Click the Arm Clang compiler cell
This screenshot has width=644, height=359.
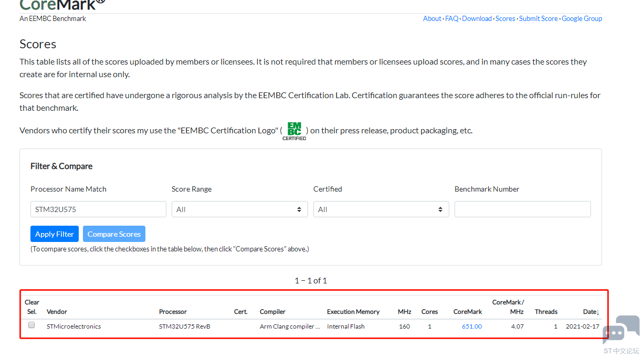pyautogui.click(x=290, y=326)
